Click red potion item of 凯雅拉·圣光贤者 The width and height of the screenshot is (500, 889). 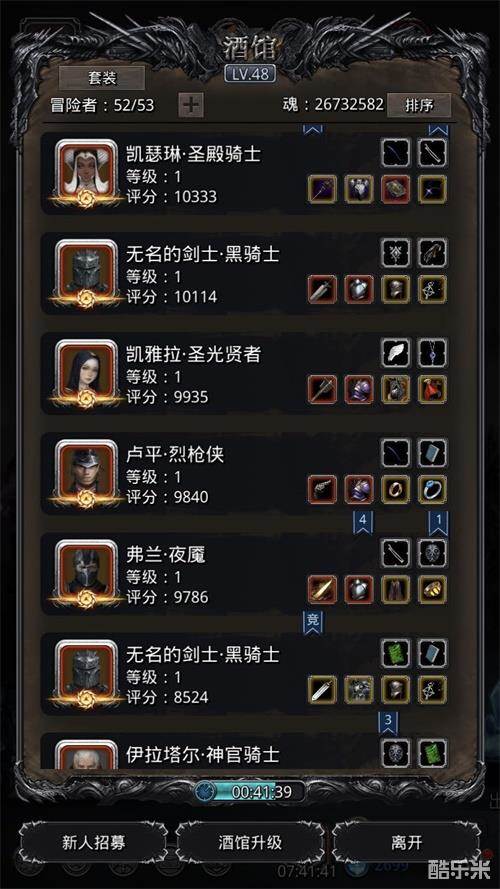click(433, 390)
